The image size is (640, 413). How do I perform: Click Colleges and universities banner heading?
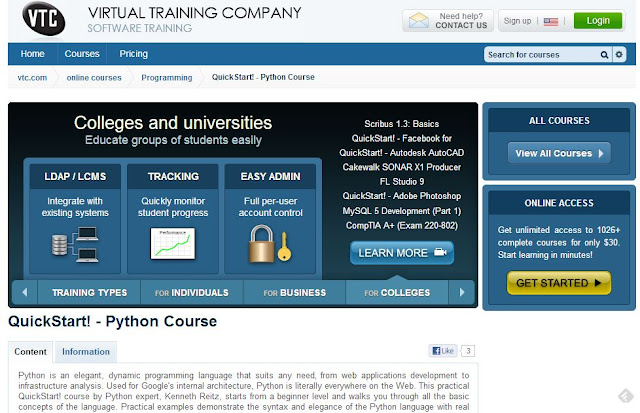173,122
